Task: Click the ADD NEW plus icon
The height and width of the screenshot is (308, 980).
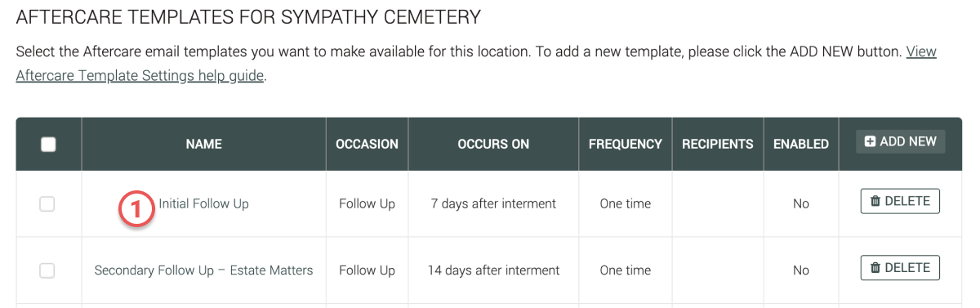Action: [870, 141]
